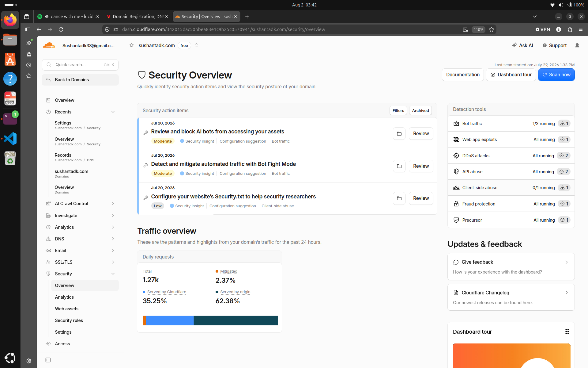Click the browser URL address bar
Image resolution: width=588 pixels, height=368 pixels.
(285, 29)
